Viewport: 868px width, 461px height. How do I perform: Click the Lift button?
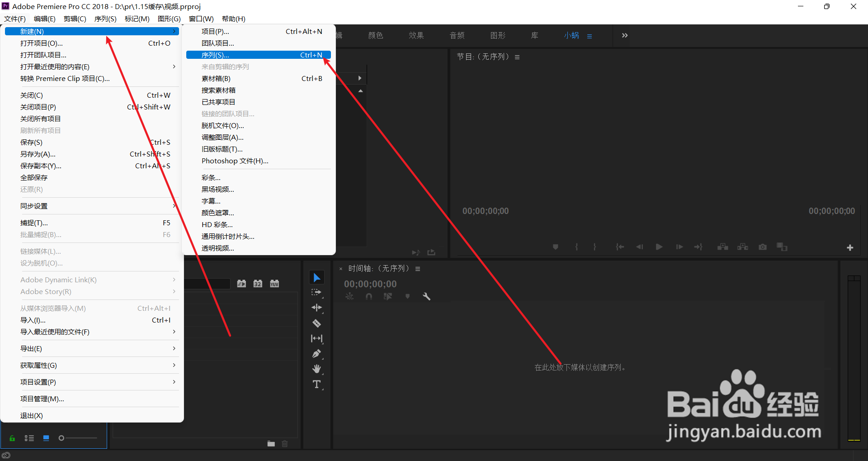723,247
